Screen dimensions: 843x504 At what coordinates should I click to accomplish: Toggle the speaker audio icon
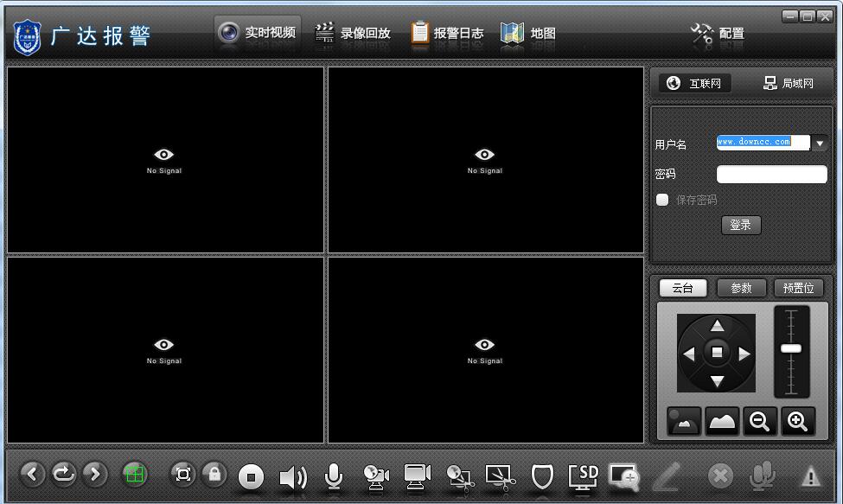[293, 476]
